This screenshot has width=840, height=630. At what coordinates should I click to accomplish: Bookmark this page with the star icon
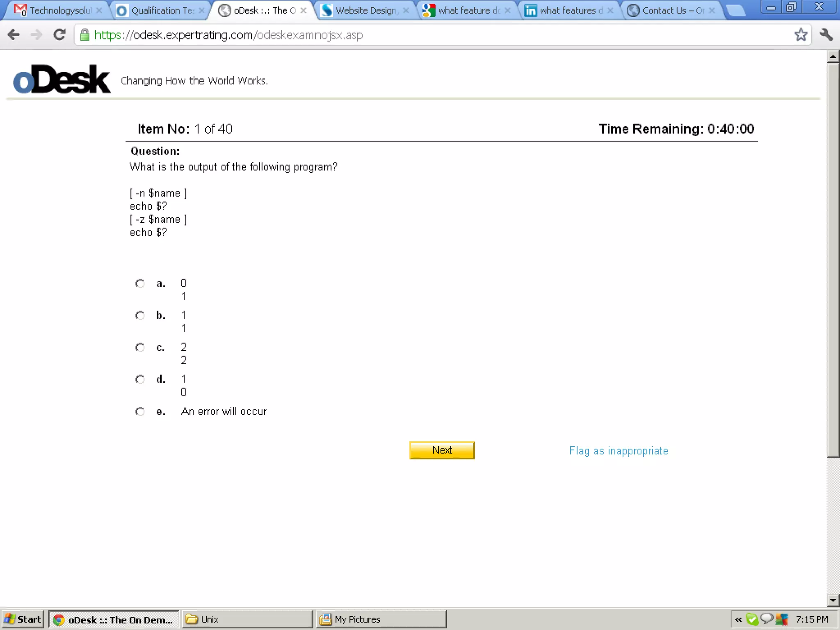coord(801,34)
